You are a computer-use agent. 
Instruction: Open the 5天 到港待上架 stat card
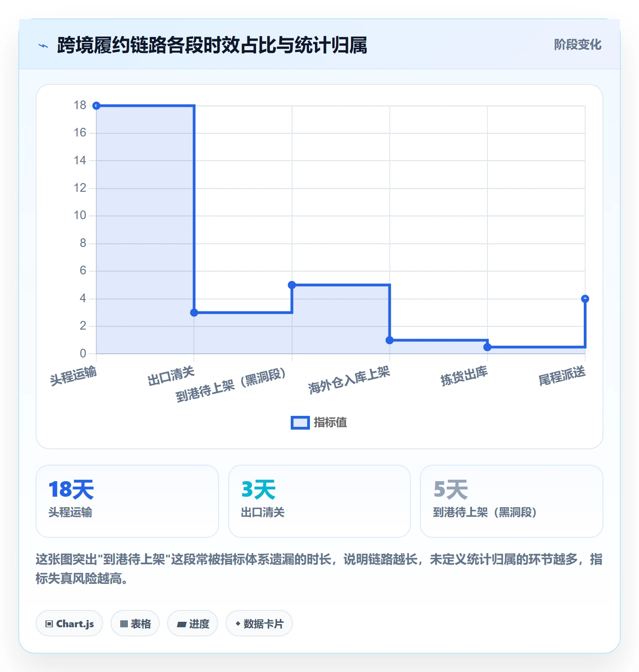[512, 501]
